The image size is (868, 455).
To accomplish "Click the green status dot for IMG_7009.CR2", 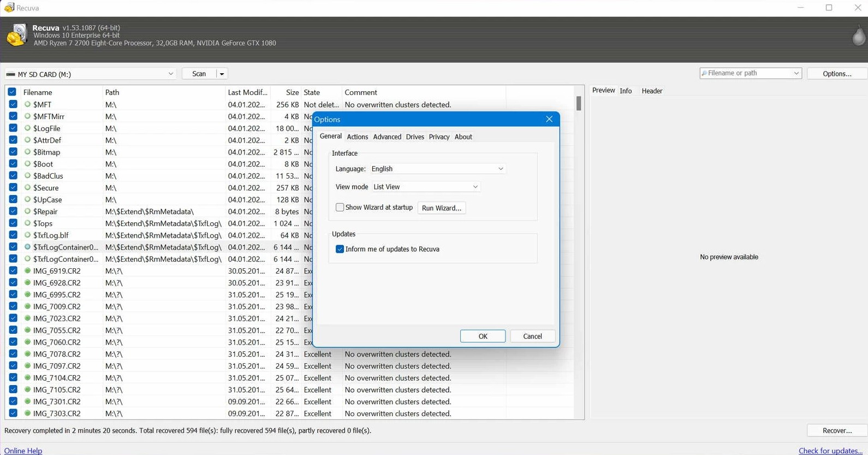I will click(x=27, y=306).
